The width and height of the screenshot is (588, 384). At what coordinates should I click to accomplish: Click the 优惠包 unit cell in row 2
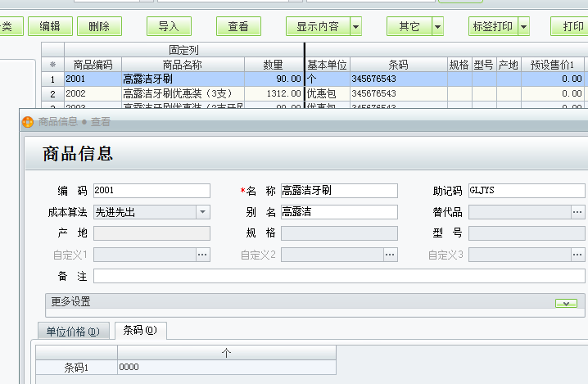pyautogui.click(x=328, y=94)
